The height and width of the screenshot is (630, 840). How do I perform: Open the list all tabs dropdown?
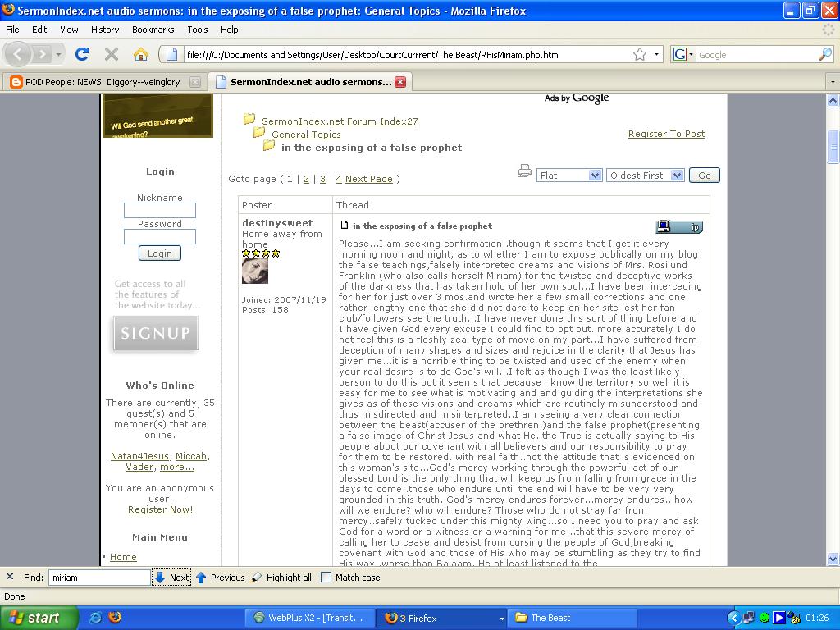click(x=833, y=82)
